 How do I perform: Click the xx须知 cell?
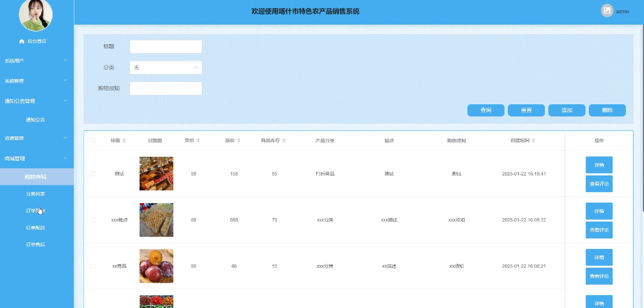(457, 266)
